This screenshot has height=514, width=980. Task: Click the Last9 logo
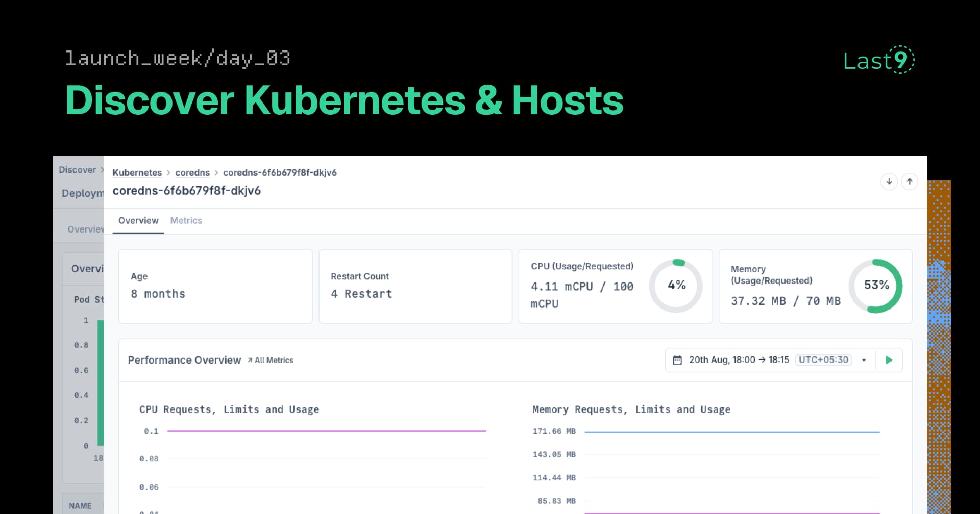(877, 61)
